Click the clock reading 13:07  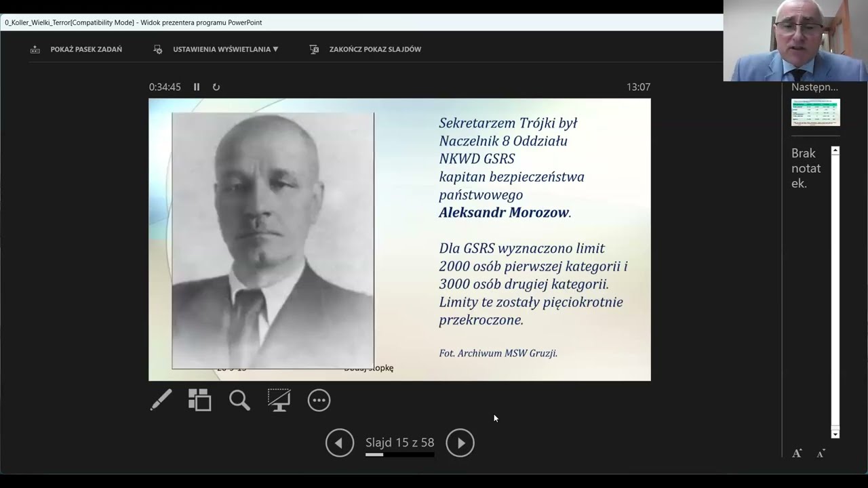pos(638,87)
